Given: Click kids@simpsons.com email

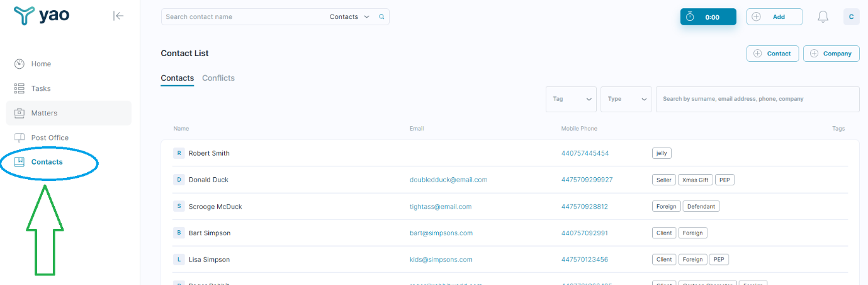Looking at the screenshot, I should 441,259.
